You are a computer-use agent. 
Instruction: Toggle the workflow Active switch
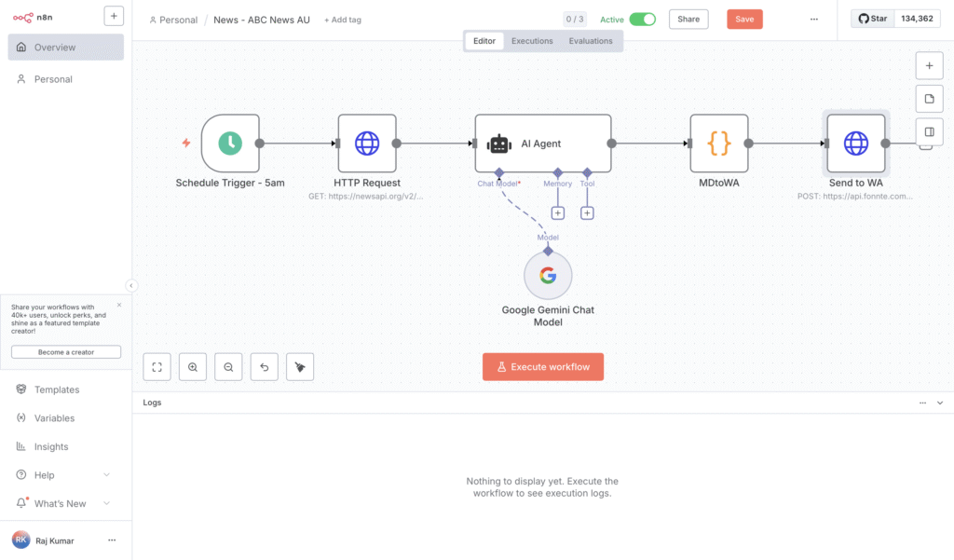point(642,20)
